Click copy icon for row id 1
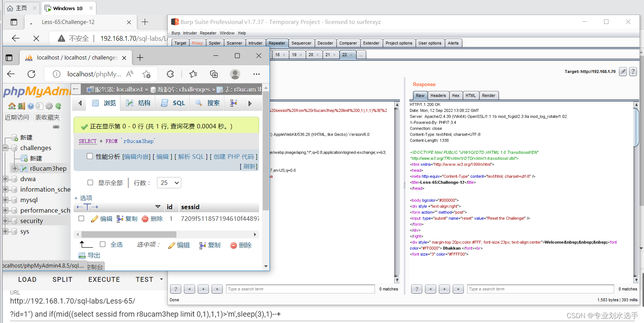Image resolution: width=644 pixels, height=323 pixels. point(120,219)
